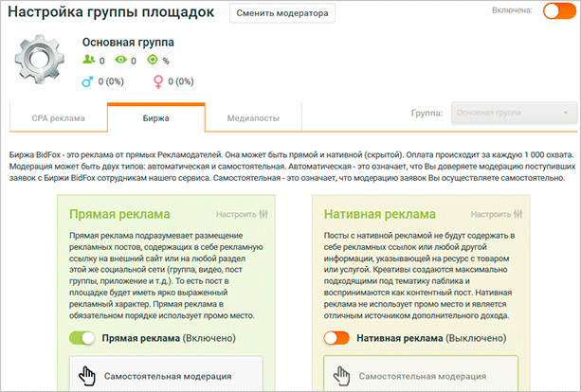Click the gear group avatar icon
This screenshot has height=392, width=581.
pyautogui.click(x=40, y=60)
